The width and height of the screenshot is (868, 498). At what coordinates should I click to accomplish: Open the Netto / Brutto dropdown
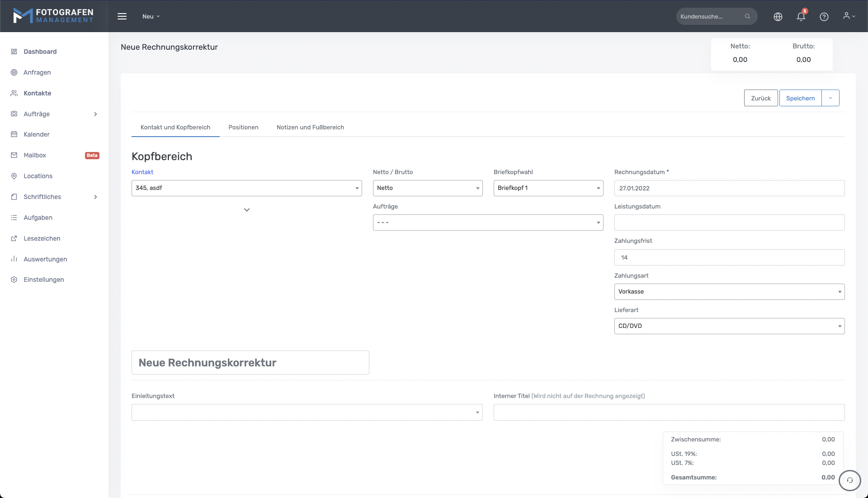tap(427, 188)
